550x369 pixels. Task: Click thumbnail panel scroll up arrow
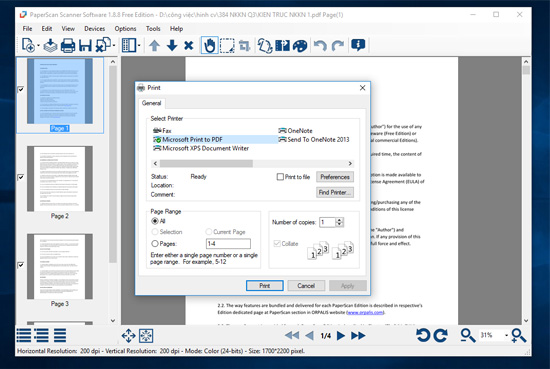pyautogui.click(x=113, y=62)
